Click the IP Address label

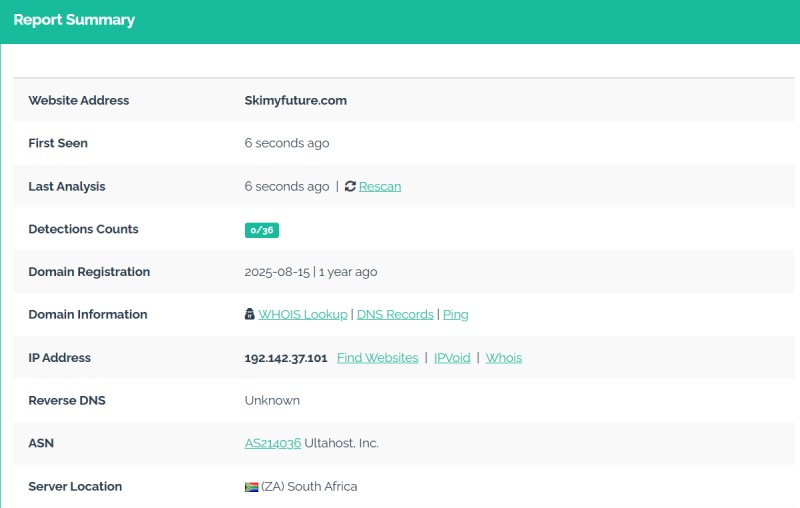tap(59, 358)
